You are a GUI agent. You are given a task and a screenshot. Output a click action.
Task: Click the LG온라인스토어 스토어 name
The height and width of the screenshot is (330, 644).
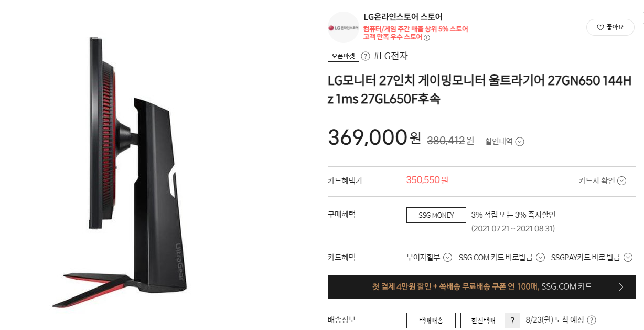click(x=403, y=17)
